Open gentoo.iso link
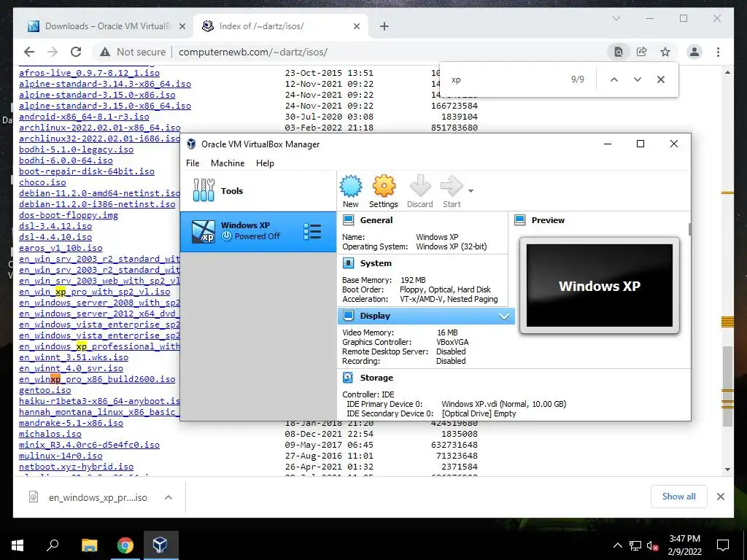The height and width of the screenshot is (560, 747). point(44,391)
